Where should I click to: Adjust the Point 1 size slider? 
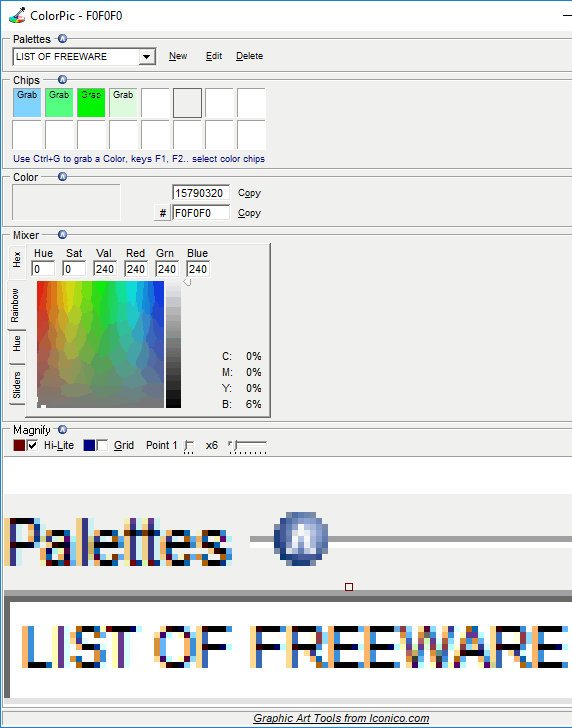click(189, 447)
